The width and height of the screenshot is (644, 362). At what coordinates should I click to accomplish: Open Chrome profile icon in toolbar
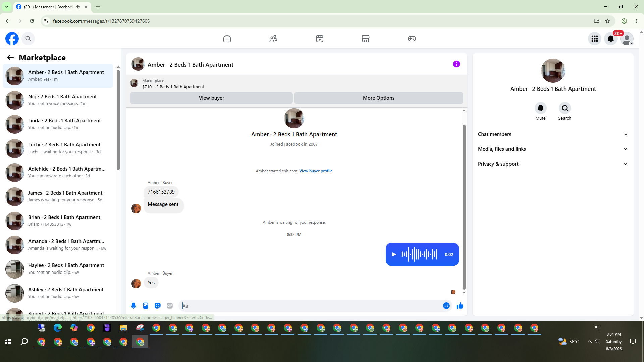624,21
